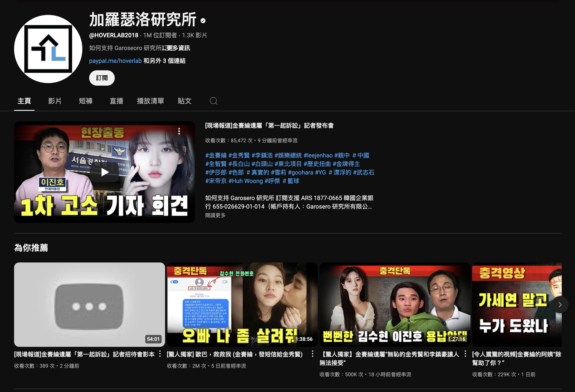Viewport: 575px width, 392px height.
Task: Show 和另外 3 個連結 links
Action: [x=164, y=61]
